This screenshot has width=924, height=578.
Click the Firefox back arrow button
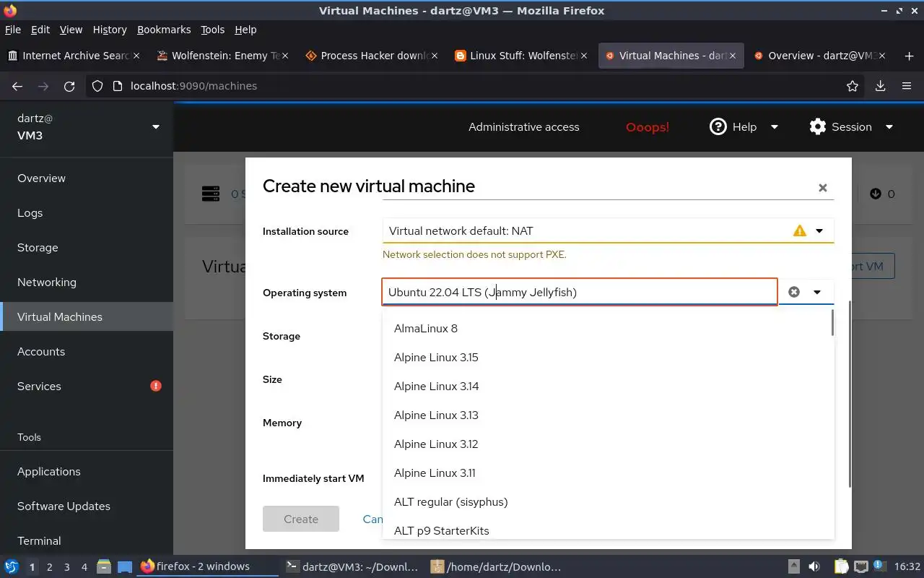17,86
